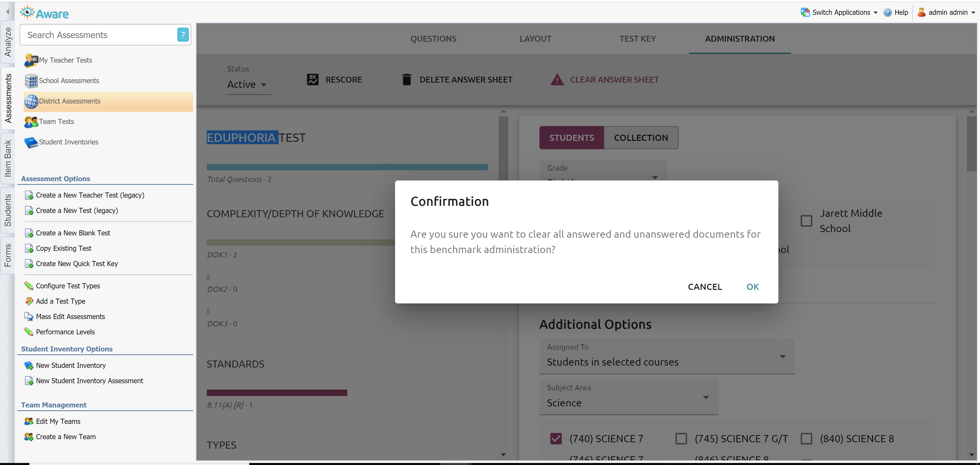Image resolution: width=980 pixels, height=465 pixels.
Task: Collapse the sidebar with the left arrow
Action: click(7, 12)
